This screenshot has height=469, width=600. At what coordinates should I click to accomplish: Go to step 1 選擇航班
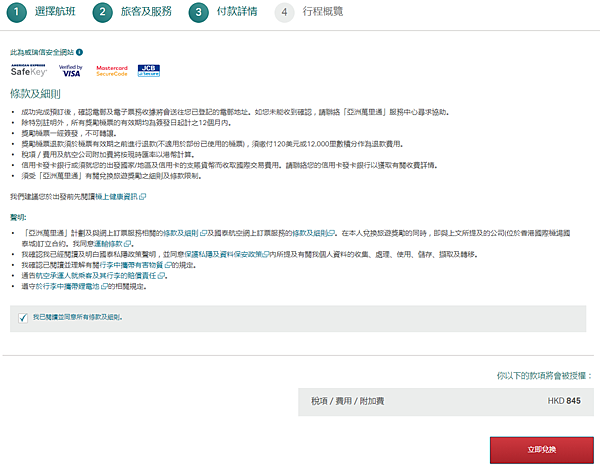click(41, 12)
